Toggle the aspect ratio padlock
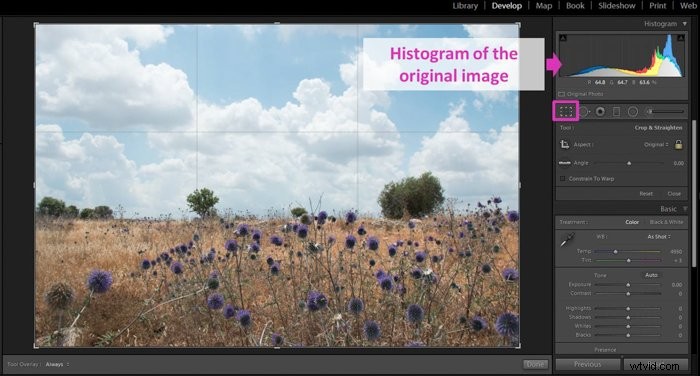Viewport: 700px width, 376px height. [x=679, y=144]
